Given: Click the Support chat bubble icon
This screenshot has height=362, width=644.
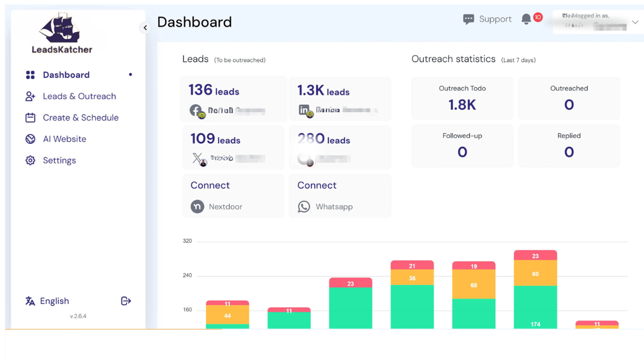Looking at the screenshot, I should 468,19.
